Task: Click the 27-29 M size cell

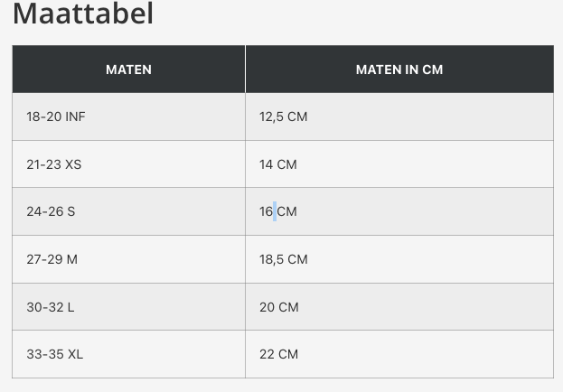Action: (52, 259)
